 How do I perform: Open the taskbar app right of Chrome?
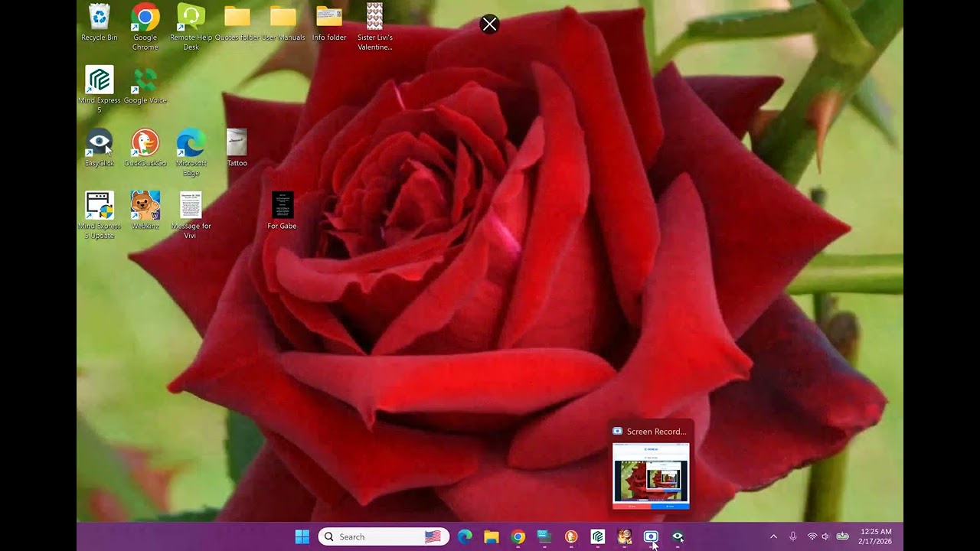(544, 536)
